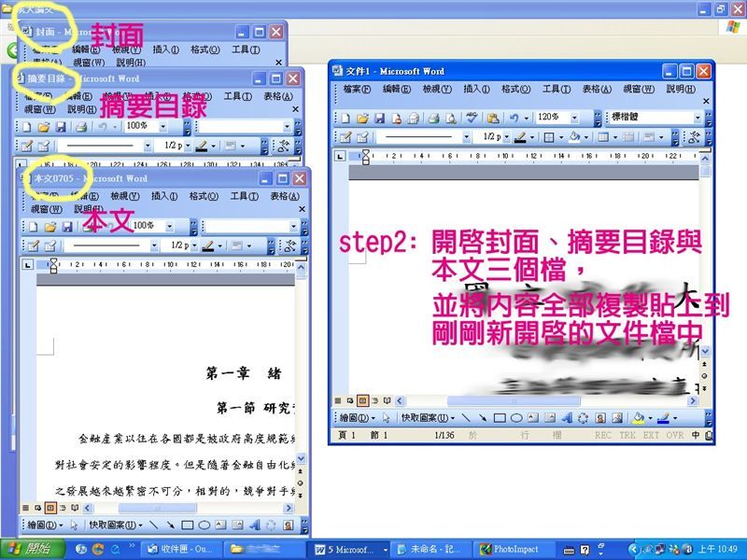Open 表格(A) menu in 文件1 window
The width and height of the screenshot is (747, 560).
[x=597, y=90]
